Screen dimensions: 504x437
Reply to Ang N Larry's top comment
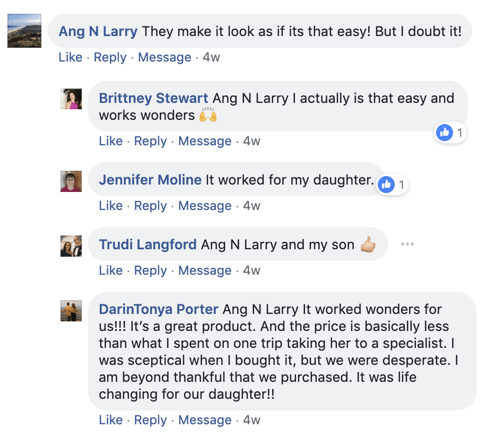110,57
